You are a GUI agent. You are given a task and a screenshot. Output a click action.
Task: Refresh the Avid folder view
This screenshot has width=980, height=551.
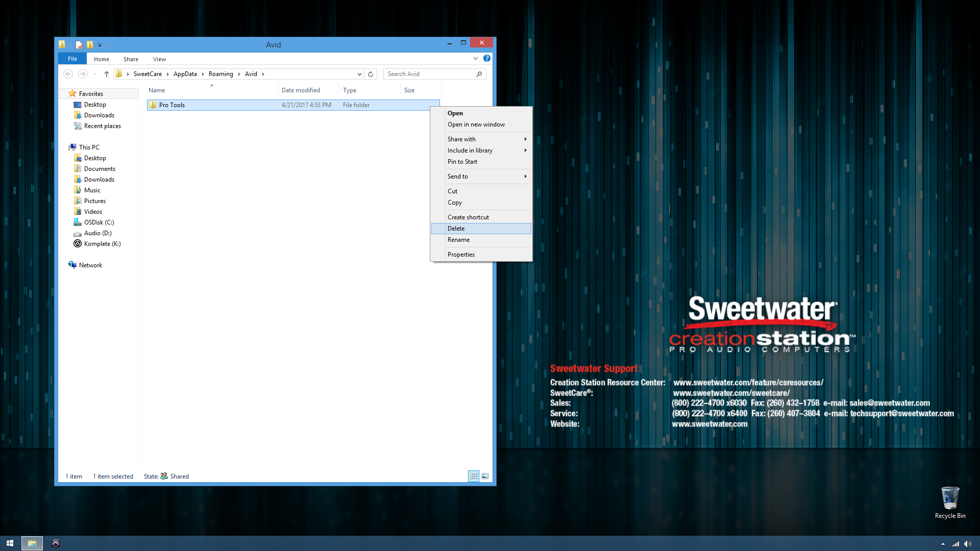pyautogui.click(x=371, y=74)
